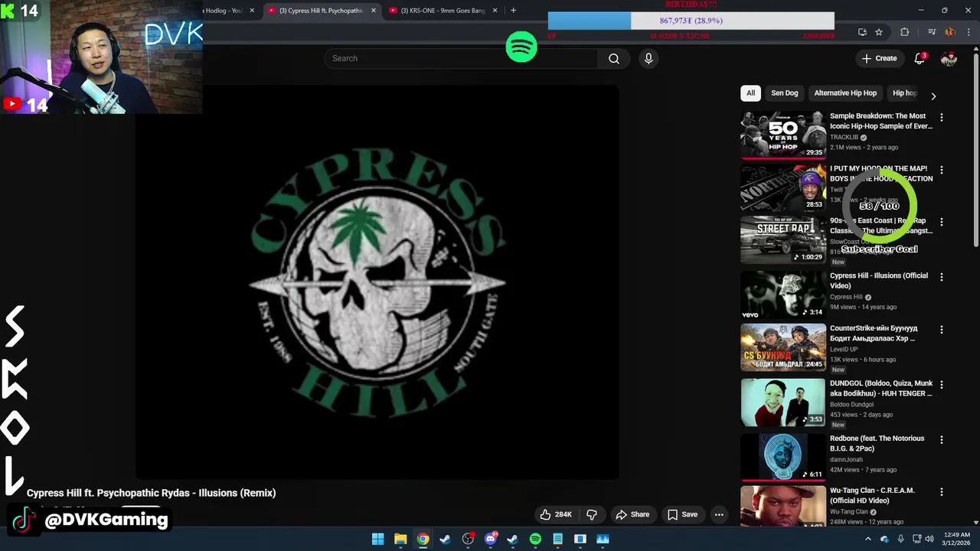Like the video showing 284K likes
This screenshot has height=551, width=980.
(x=556, y=514)
